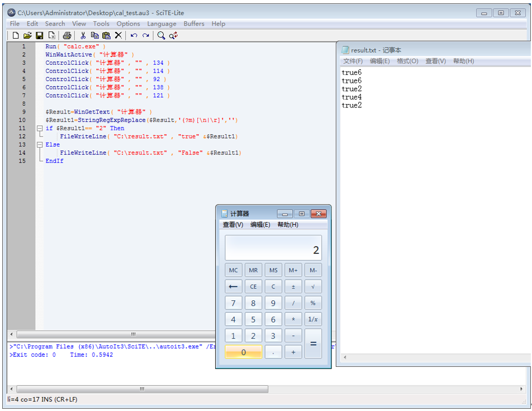Click the Calculator title bar icon
This screenshot has height=411, width=532.
tap(224, 214)
